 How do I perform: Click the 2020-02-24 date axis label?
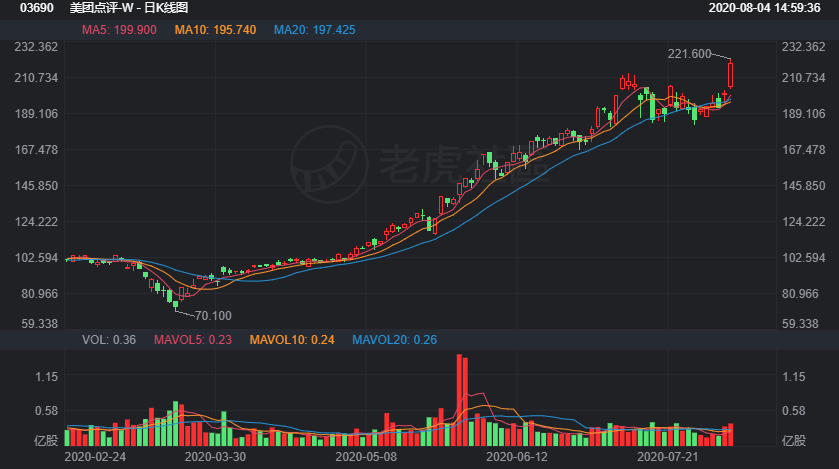pyautogui.click(x=95, y=457)
